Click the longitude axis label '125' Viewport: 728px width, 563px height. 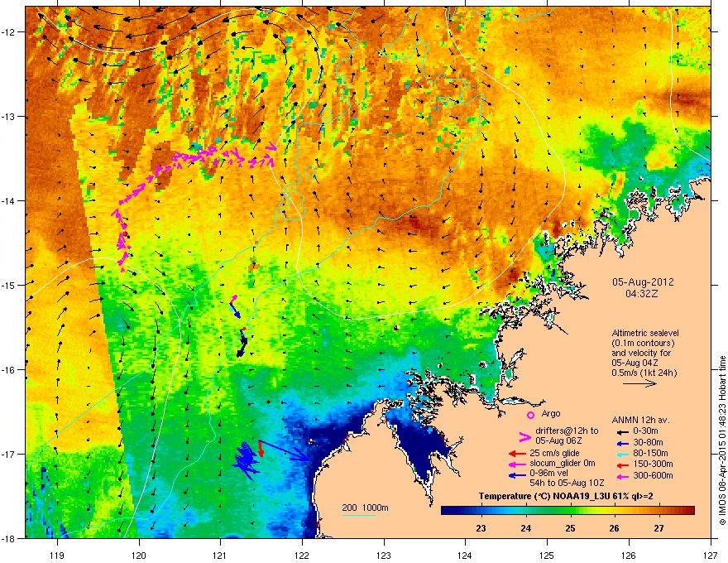point(547,555)
